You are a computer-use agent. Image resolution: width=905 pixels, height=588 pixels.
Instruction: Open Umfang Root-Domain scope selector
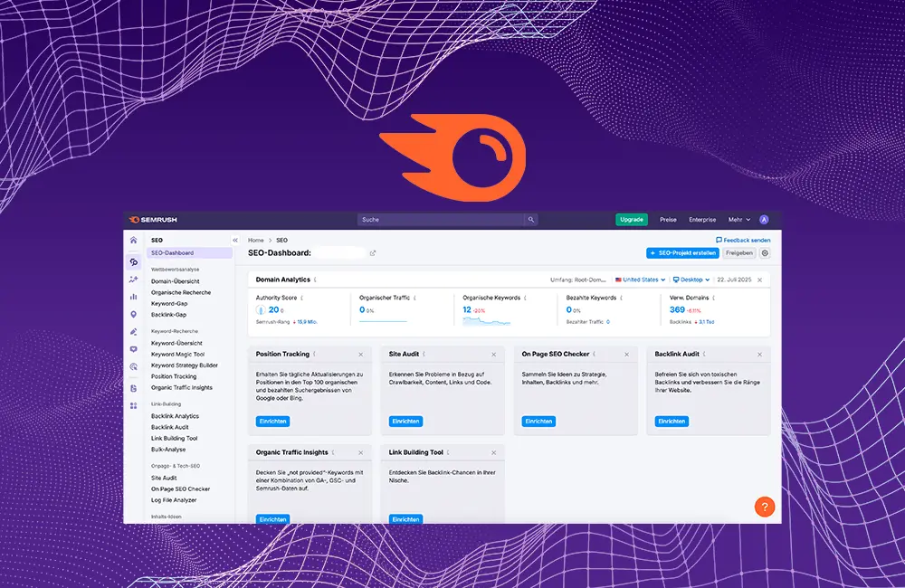click(577, 280)
